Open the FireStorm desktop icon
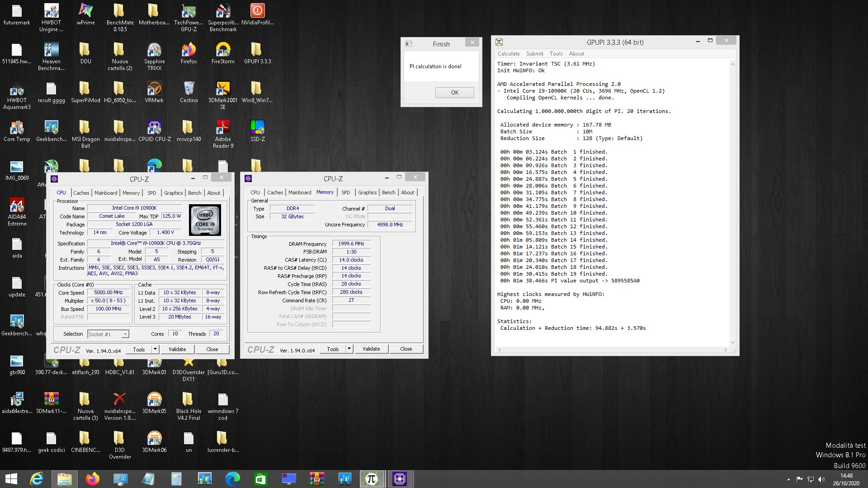The height and width of the screenshot is (488, 868). pyautogui.click(x=223, y=53)
